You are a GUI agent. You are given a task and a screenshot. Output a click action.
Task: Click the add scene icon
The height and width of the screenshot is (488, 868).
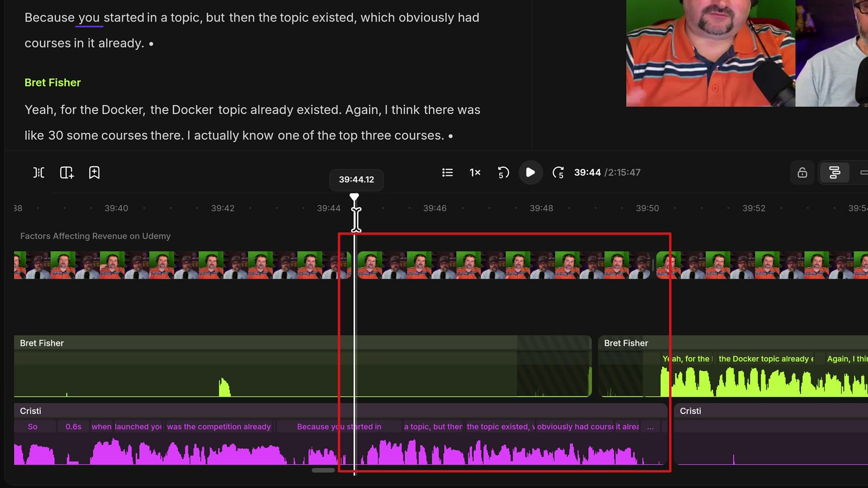point(66,173)
